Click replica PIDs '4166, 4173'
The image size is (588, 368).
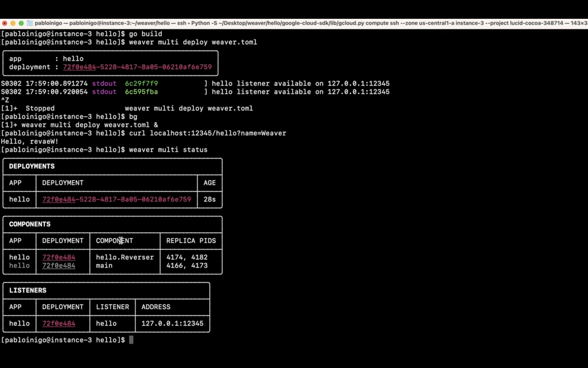point(187,266)
